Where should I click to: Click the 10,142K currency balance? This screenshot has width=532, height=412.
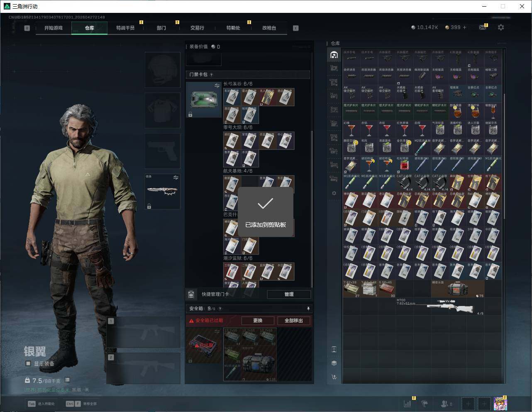coord(425,27)
